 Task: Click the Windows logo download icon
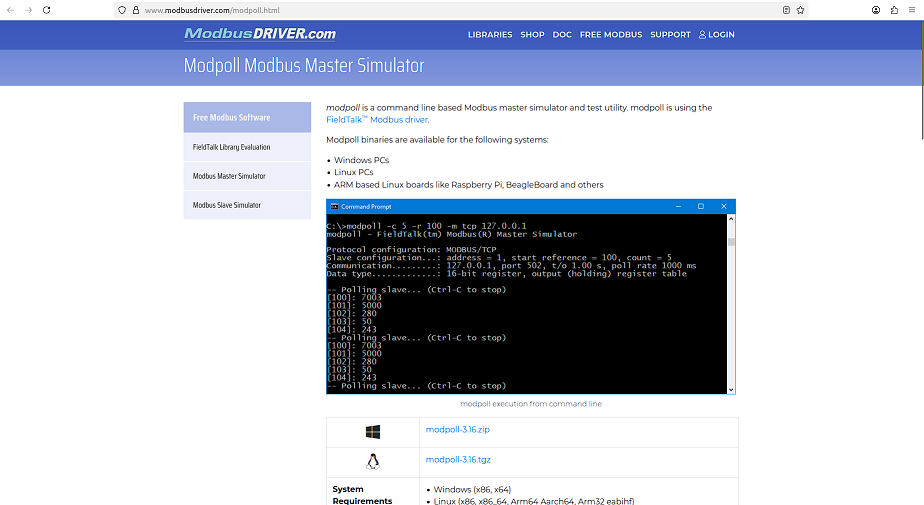(373, 432)
